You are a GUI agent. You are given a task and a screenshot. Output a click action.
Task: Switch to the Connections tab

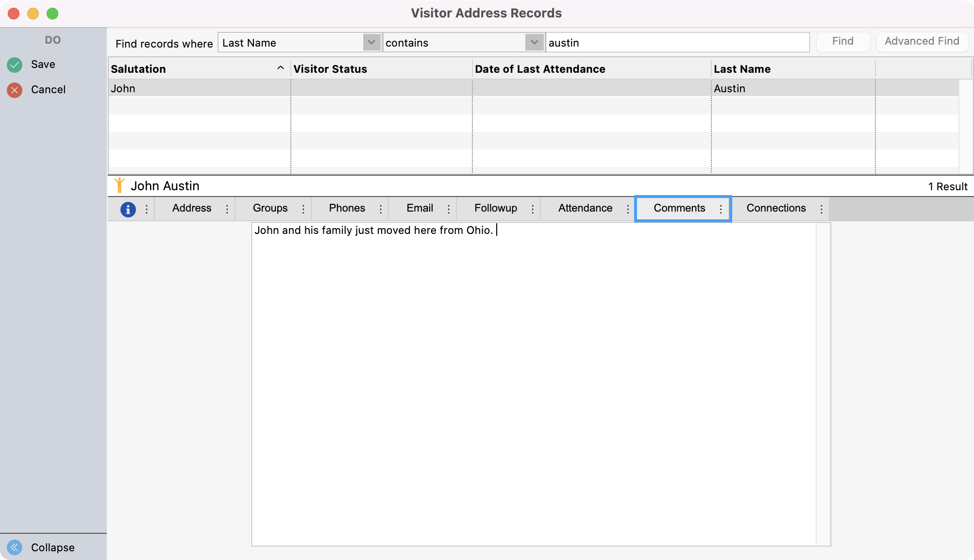[x=776, y=209]
